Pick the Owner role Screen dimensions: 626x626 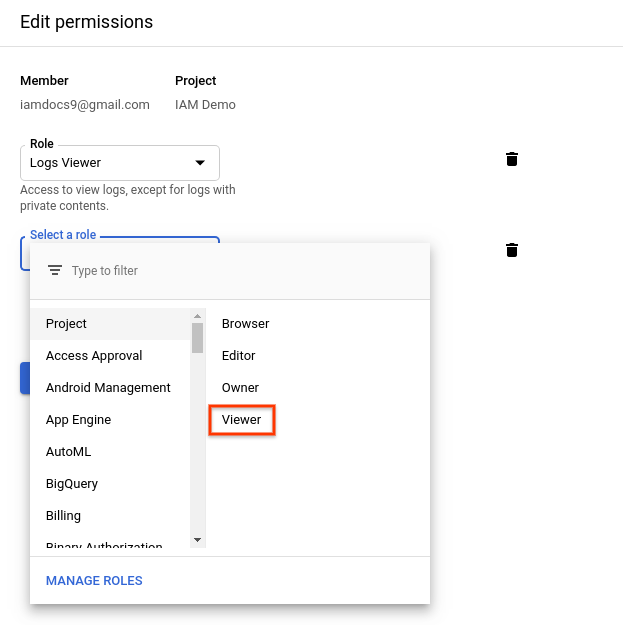241,388
